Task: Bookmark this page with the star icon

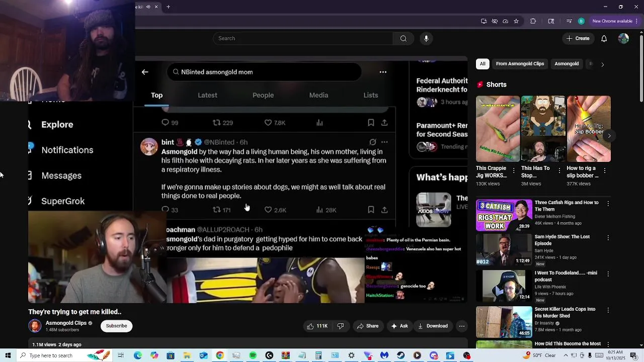Action: coord(516,21)
